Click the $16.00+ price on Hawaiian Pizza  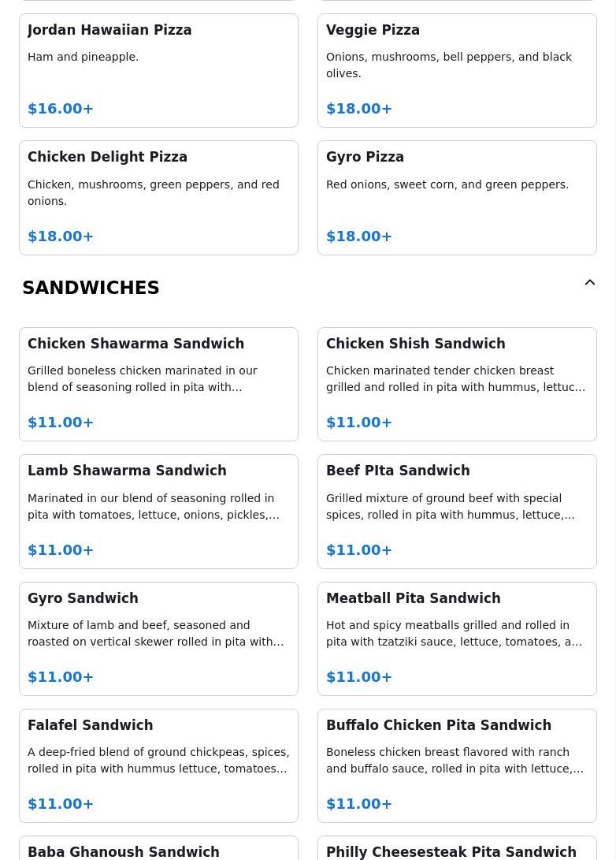tap(61, 109)
